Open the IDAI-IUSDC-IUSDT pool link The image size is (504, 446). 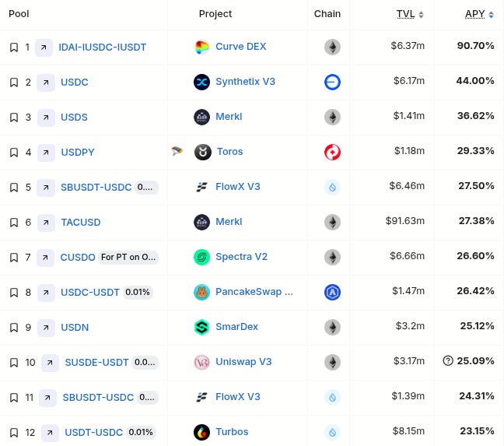[102, 47]
